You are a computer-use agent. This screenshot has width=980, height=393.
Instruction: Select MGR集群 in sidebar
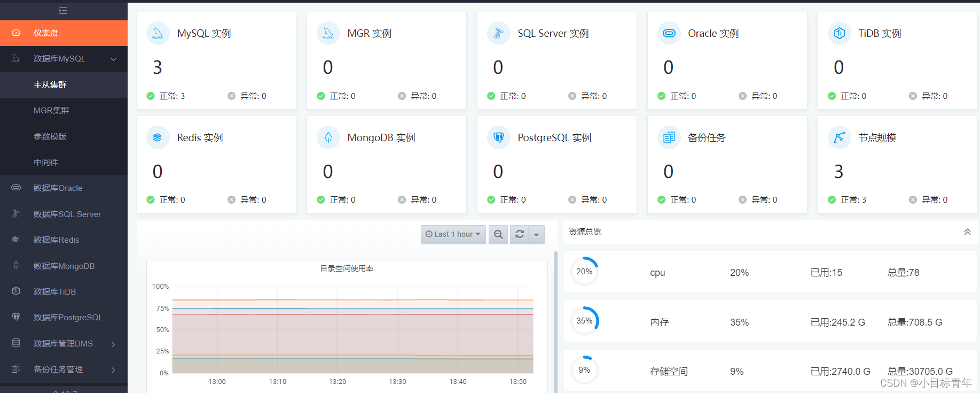coord(64,111)
